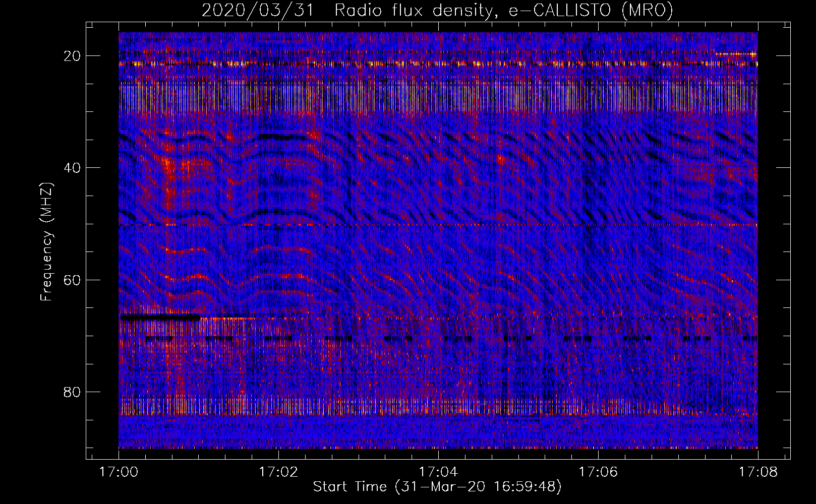Screen dimensions: 816x504
Task: Click the '17:08' time tick label
Action: (758, 472)
